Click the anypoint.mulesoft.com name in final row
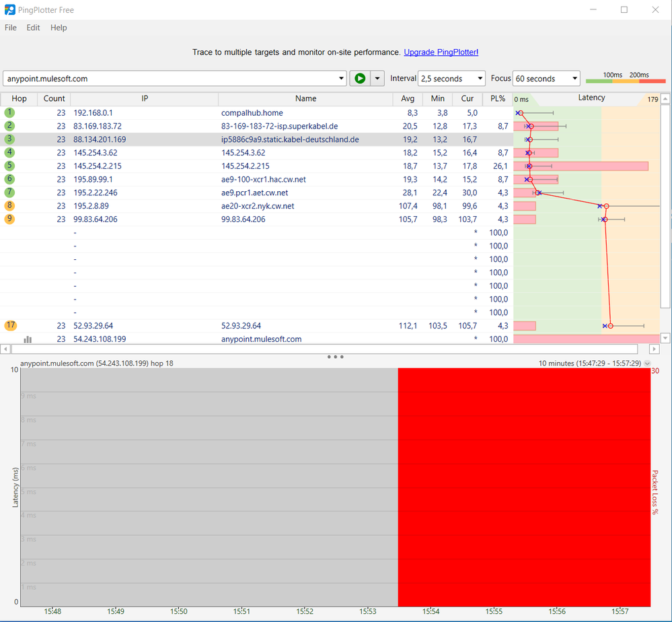This screenshot has height=622, width=672. coord(262,339)
